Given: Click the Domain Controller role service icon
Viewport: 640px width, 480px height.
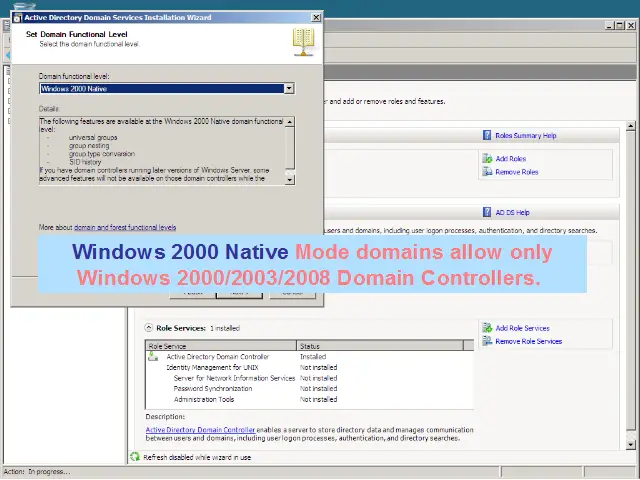Looking at the screenshot, I should point(153,357).
